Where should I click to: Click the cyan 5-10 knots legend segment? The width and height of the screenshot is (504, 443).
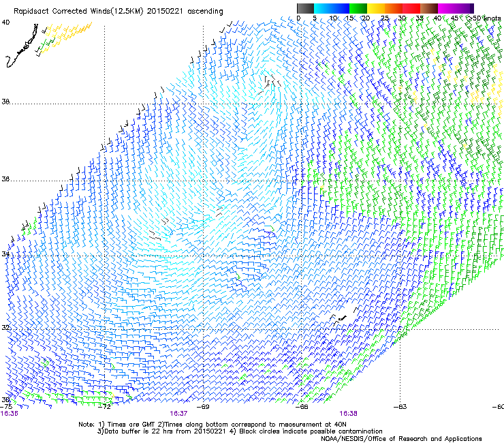point(323,8)
